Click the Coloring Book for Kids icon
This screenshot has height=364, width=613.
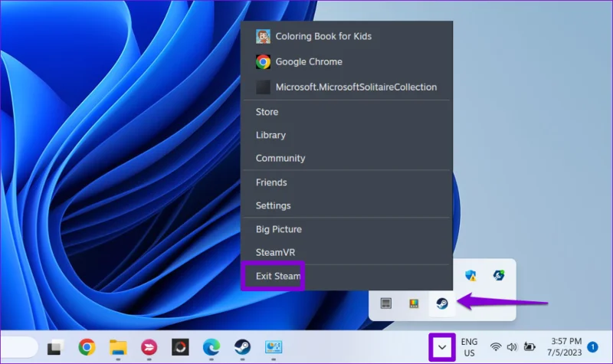click(263, 36)
